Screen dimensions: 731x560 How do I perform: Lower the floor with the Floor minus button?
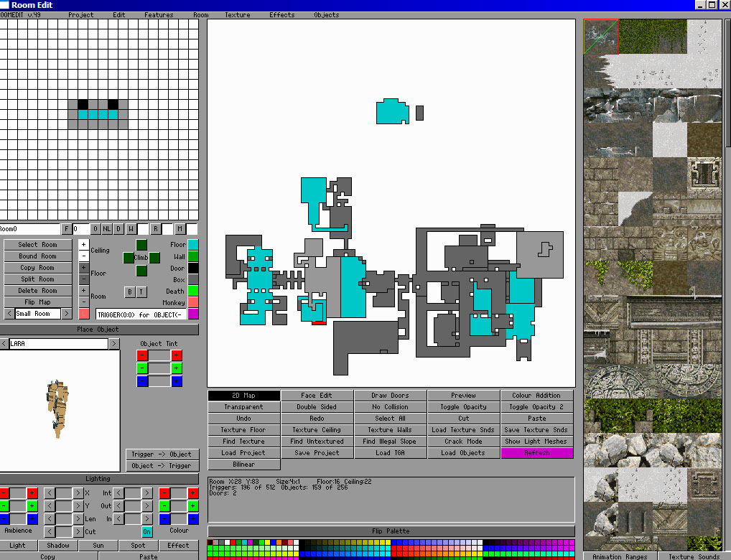84,279
